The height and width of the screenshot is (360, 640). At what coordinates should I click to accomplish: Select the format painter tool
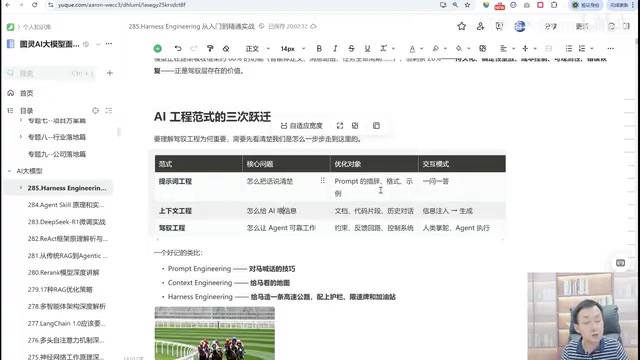point(210,48)
